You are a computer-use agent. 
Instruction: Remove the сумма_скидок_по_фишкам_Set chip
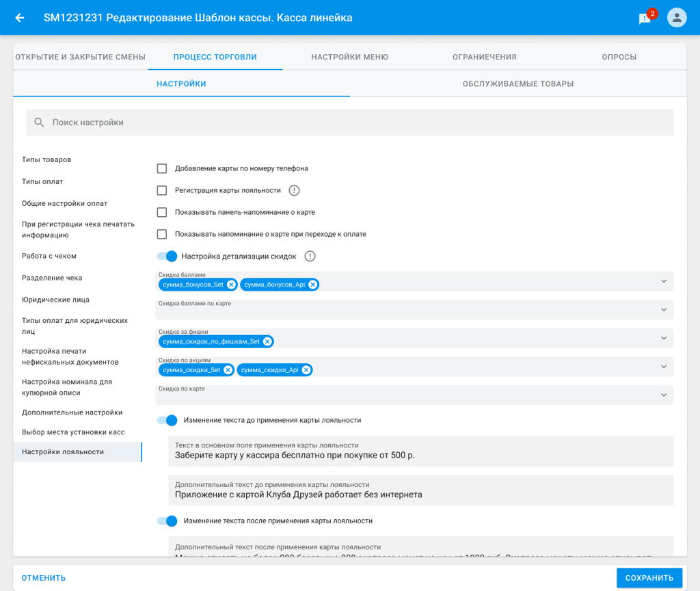pyautogui.click(x=267, y=342)
